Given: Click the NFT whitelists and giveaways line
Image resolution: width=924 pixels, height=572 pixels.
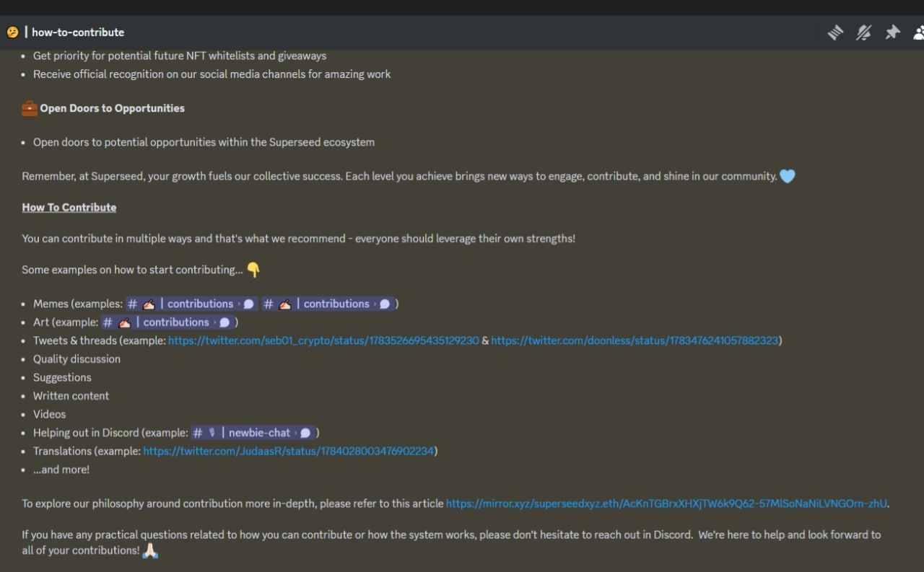Looking at the screenshot, I should coord(180,56).
